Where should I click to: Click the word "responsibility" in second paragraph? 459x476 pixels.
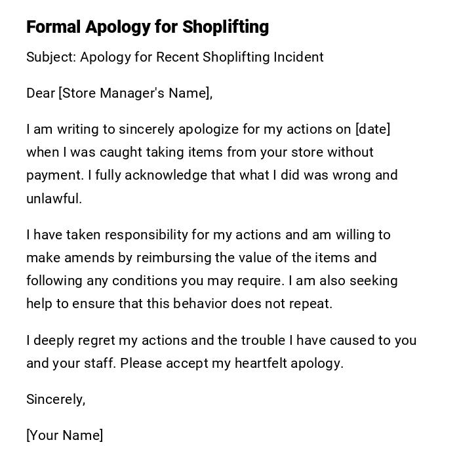146,235
